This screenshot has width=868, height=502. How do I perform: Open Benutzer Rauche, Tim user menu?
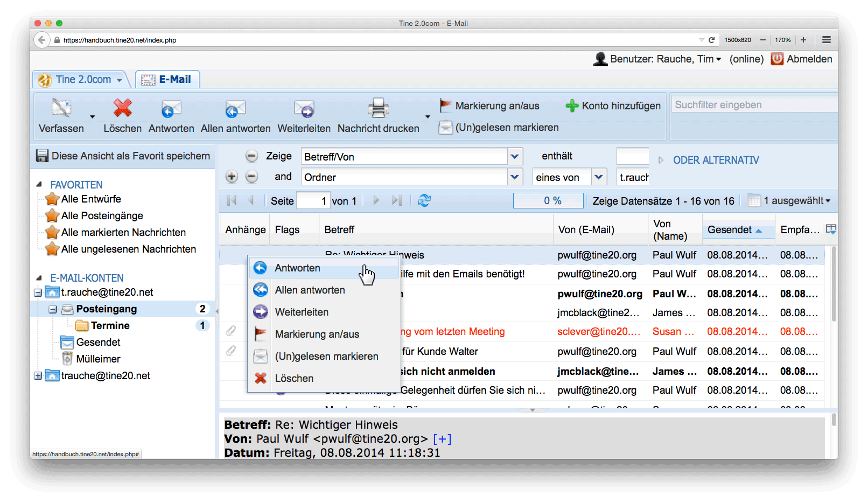tap(658, 59)
